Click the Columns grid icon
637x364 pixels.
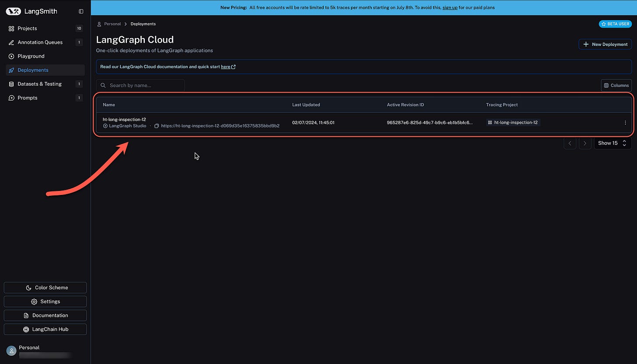(x=607, y=85)
